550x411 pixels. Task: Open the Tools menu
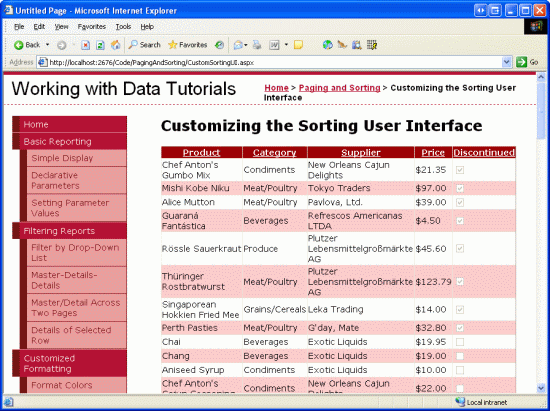coord(123,27)
